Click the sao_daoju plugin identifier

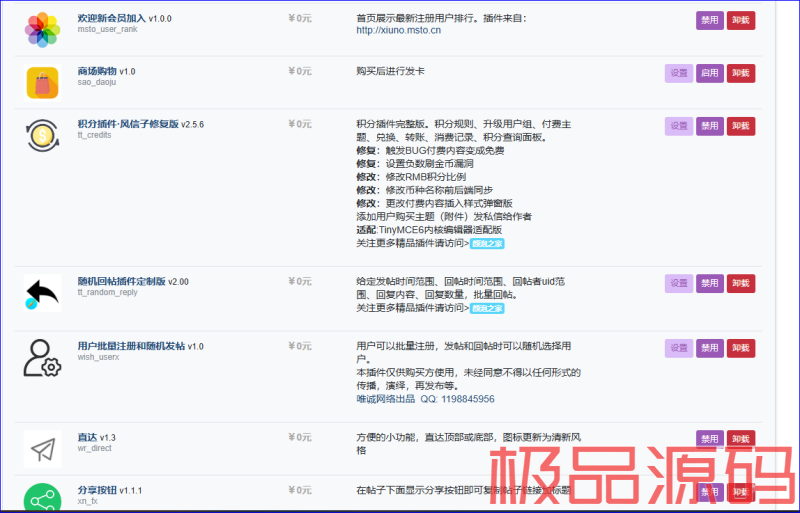(96, 82)
